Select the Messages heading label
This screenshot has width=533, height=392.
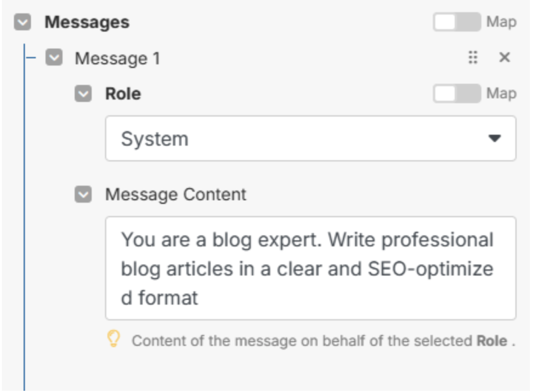click(x=87, y=22)
